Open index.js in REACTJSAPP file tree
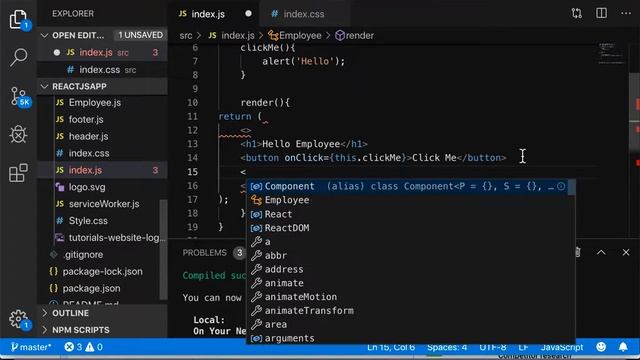Viewport: 640px width, 360px height. click(x=102, y=170)
